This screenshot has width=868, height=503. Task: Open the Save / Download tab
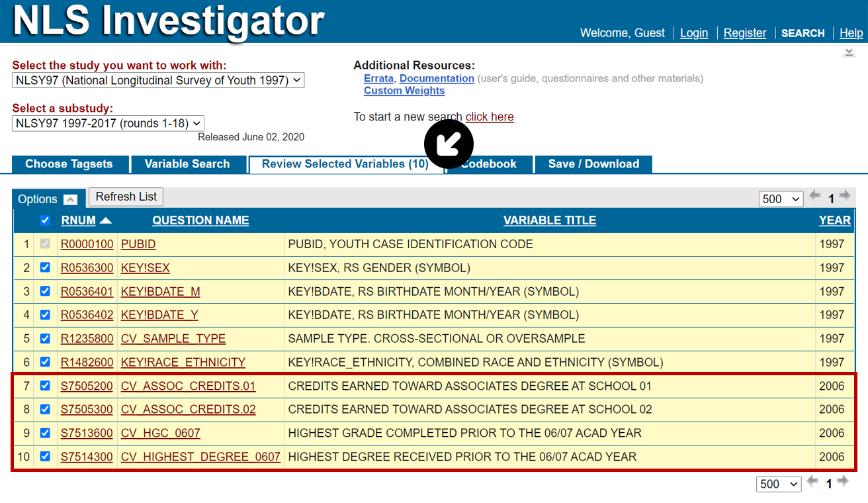point(593,164)
